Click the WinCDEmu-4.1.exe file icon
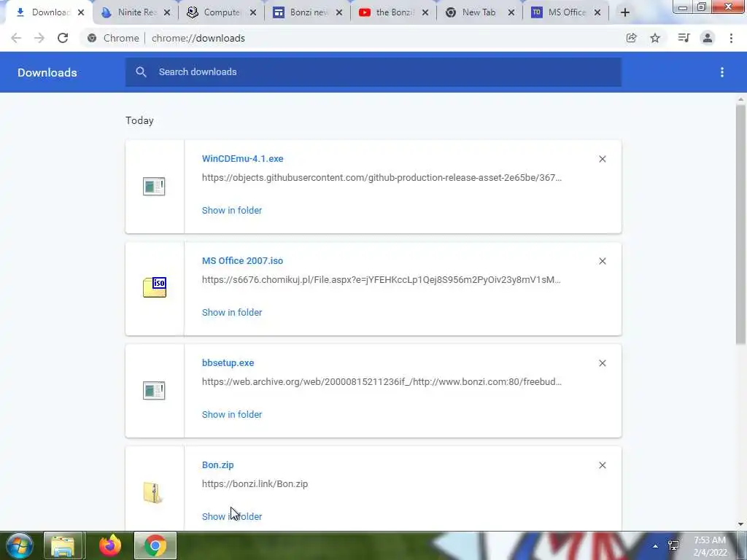The height and width of the screenshot is (560, 747). coord(154,186)
